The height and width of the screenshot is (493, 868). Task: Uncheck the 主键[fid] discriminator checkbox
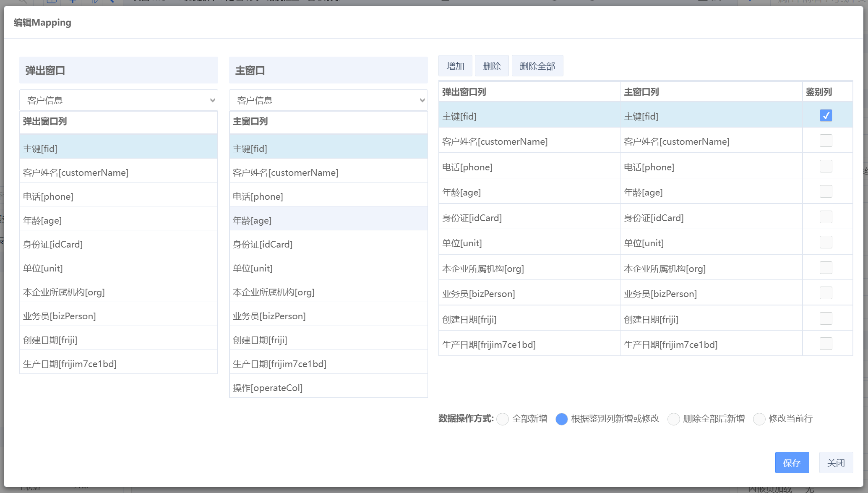(x=826, y=116)
